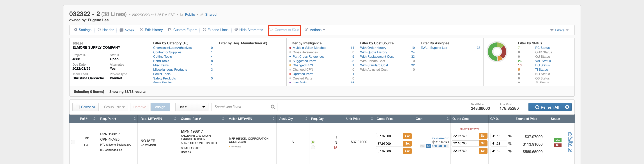Select the unselected radio button for quantity 15

(x=313, y=147)
